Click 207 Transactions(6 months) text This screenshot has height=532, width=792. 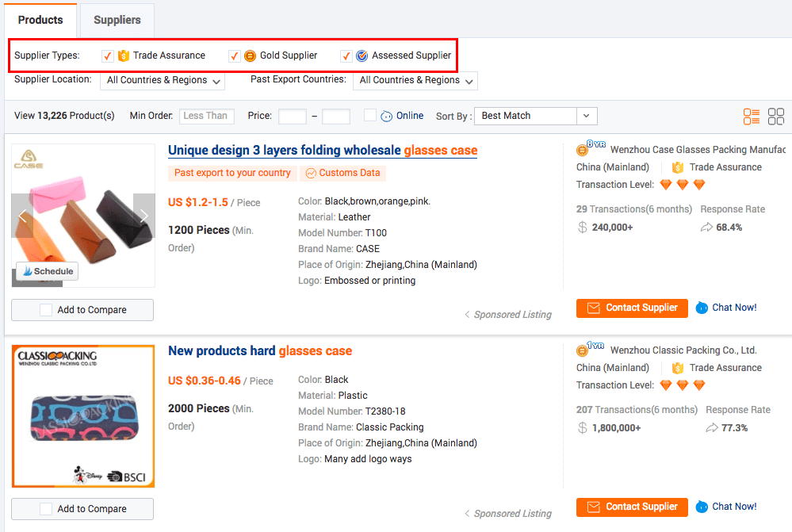click(637, 410)
